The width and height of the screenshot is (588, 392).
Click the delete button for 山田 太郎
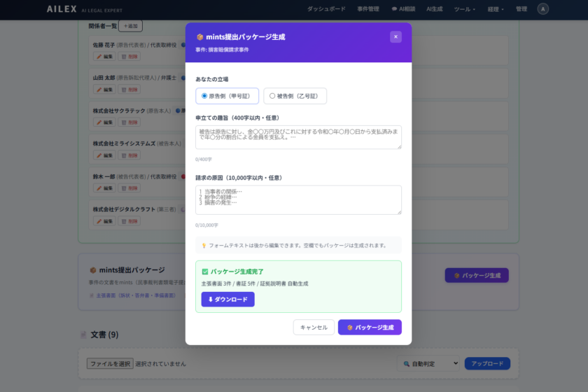pyautogui.click(x=129, y=90)
